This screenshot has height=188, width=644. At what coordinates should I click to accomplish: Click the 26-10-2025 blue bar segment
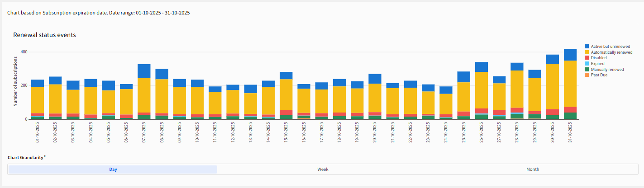click(482, 67)
